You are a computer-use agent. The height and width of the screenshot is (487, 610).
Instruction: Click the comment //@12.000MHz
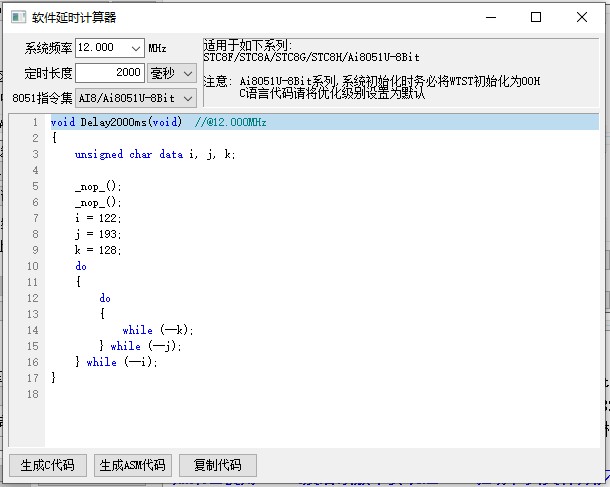230,122
